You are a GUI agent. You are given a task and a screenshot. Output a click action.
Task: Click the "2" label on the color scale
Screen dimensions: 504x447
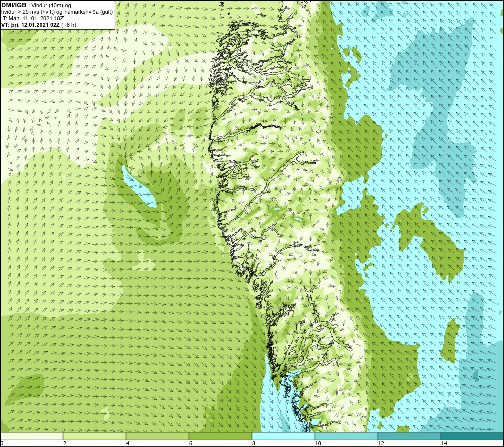coord(65,443)
